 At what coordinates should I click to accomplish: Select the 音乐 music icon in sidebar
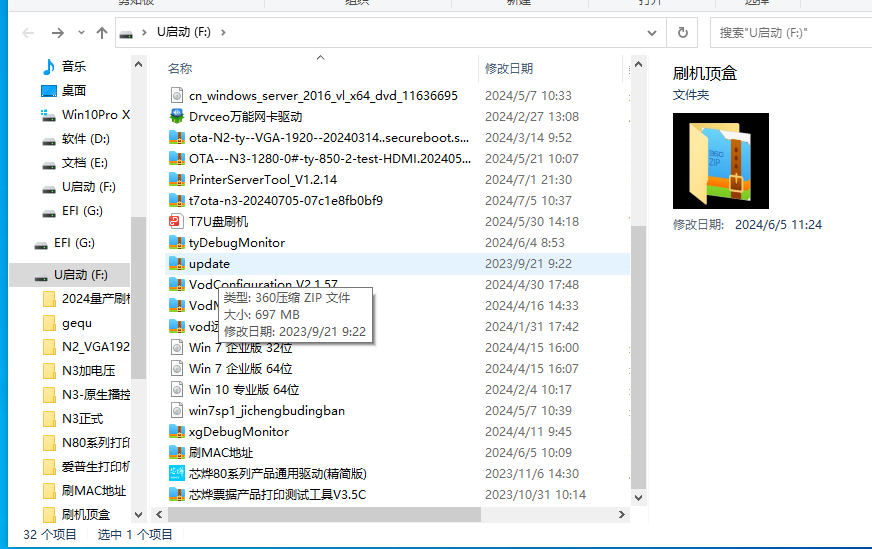pyautogui.click(x=49, y=67)
